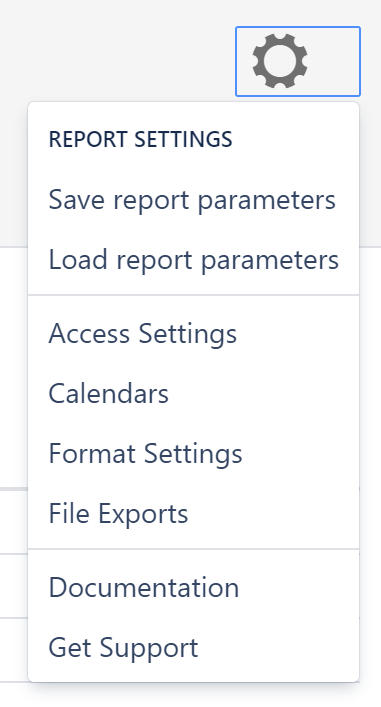Viewport: 381px width, 707px height.
Task: Click the REPORT SETTINGS header label
Action: [141, 139]
